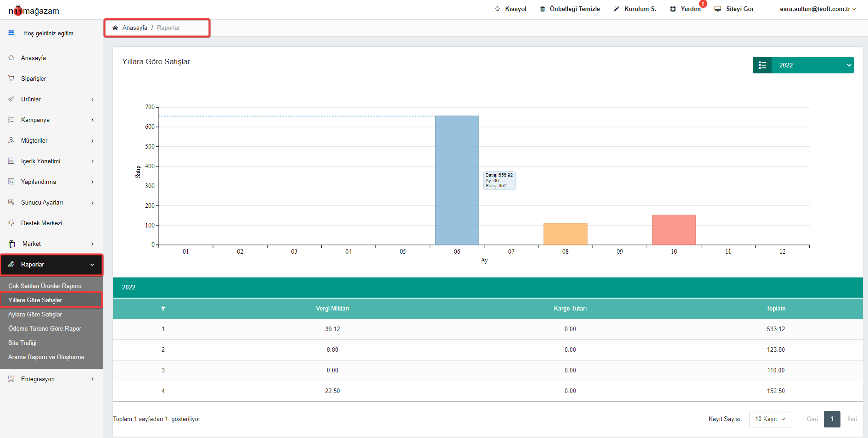The image size is (868, 438).
Task: Collapse the Raporlar menu chevron
Action: tap(92, 265)
